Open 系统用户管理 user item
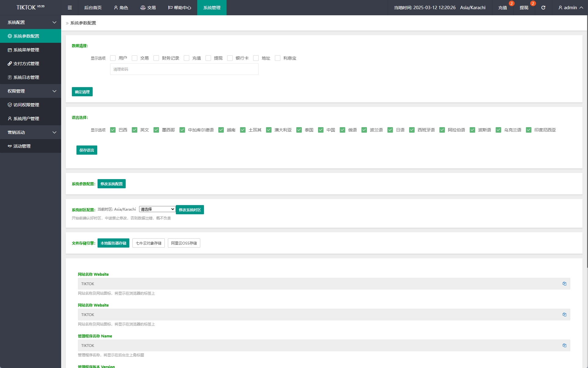Image resolution: width=588 pixels, height=368 pixels. (26, 119)
